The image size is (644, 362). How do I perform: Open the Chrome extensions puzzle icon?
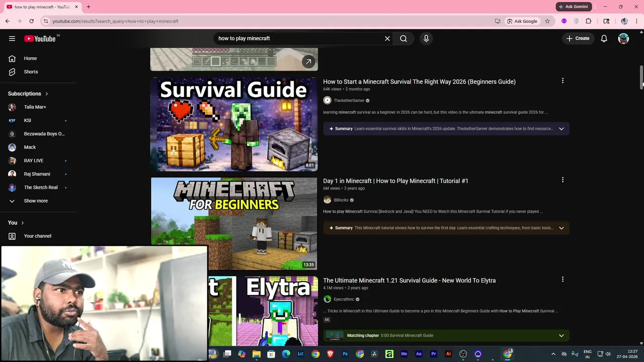coord(588,21)
